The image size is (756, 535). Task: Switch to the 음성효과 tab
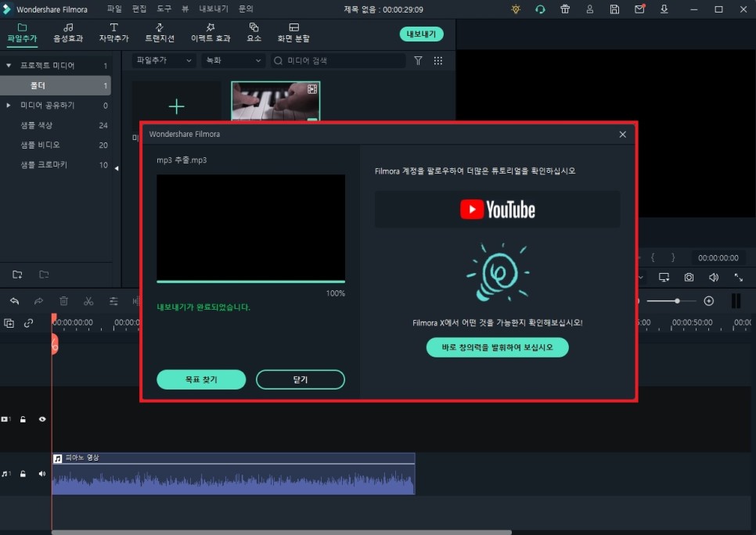tap(68, 33)
